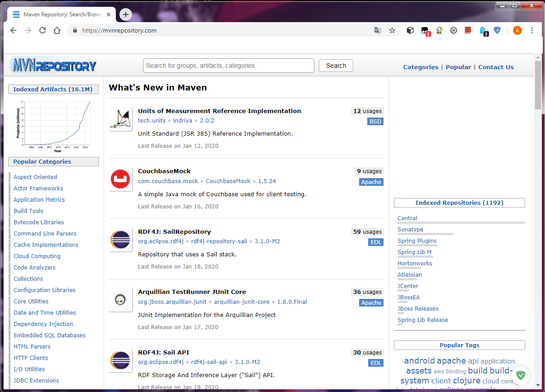Open the red book extension icon
This screenshot has height=392, width=545.
[468, 30]
